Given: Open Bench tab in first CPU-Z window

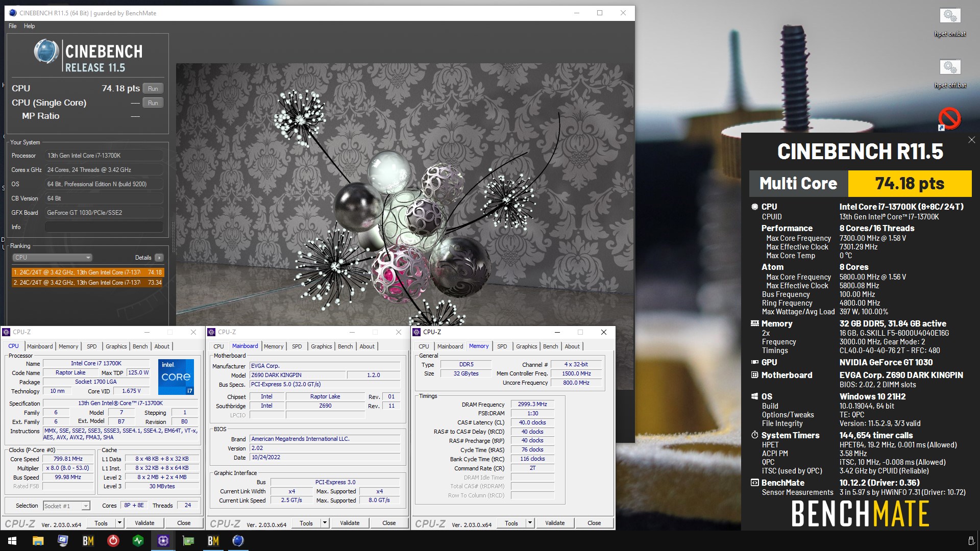Looking at the screenshot, I should [x=140, y=346].
